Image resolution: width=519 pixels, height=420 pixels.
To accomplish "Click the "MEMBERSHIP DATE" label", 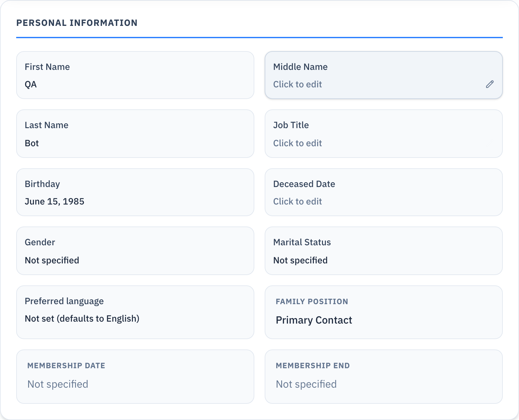I will [66, 366].
